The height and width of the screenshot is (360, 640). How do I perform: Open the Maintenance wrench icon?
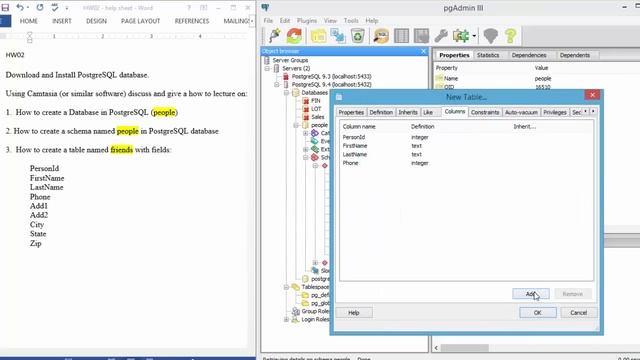pos(441,36)
